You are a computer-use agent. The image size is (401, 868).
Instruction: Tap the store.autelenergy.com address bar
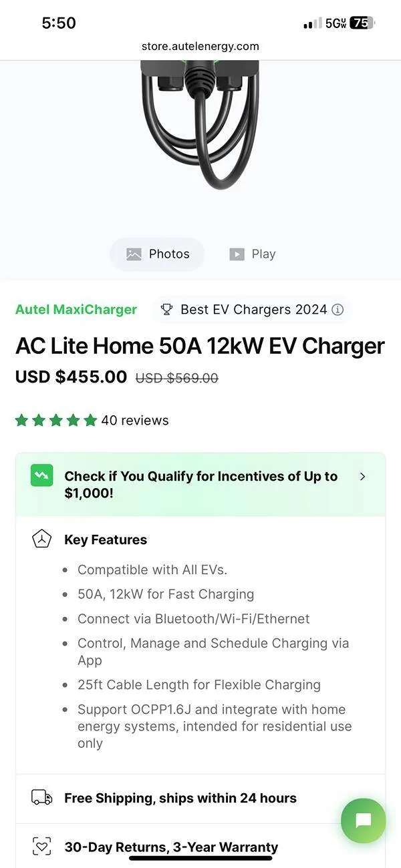[x=200, y=46]
